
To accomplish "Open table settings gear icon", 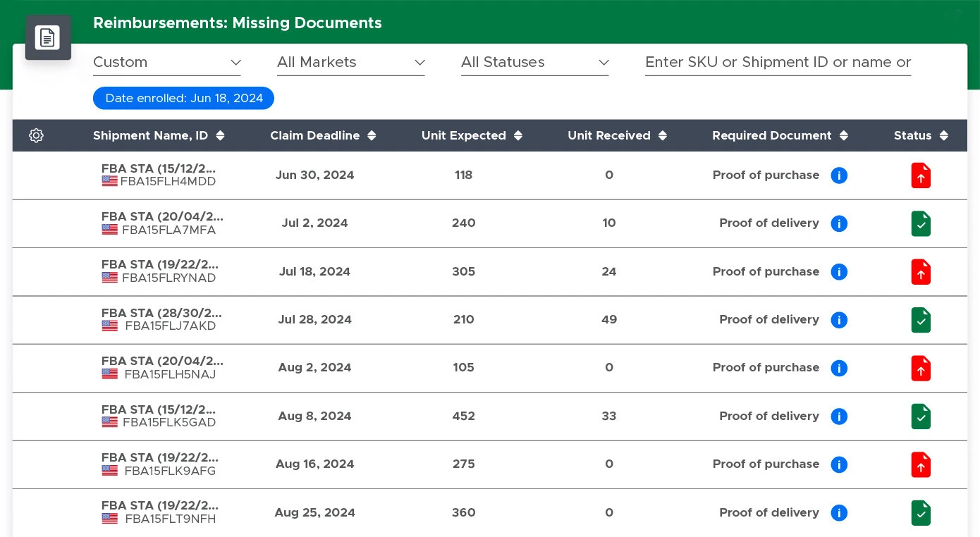I will [37, 135].
